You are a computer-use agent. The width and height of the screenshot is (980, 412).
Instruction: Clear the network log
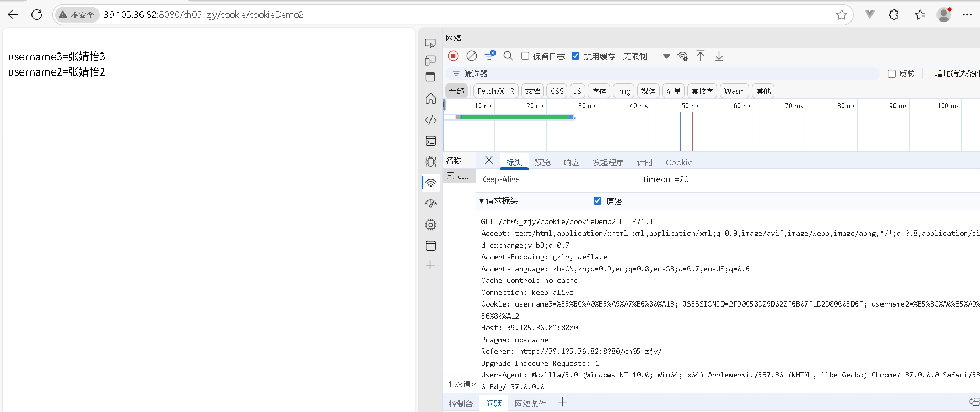471,56
